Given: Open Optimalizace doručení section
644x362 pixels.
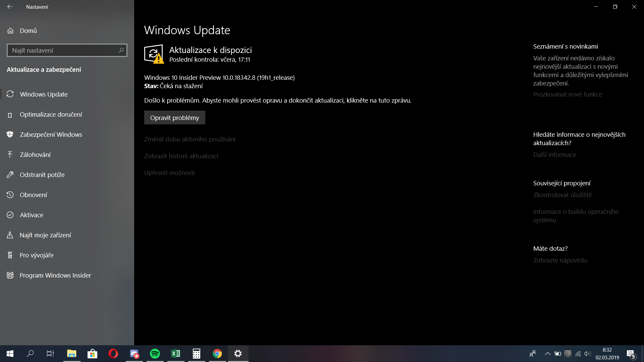Looking at the screenshot, I should coord(51,114).
